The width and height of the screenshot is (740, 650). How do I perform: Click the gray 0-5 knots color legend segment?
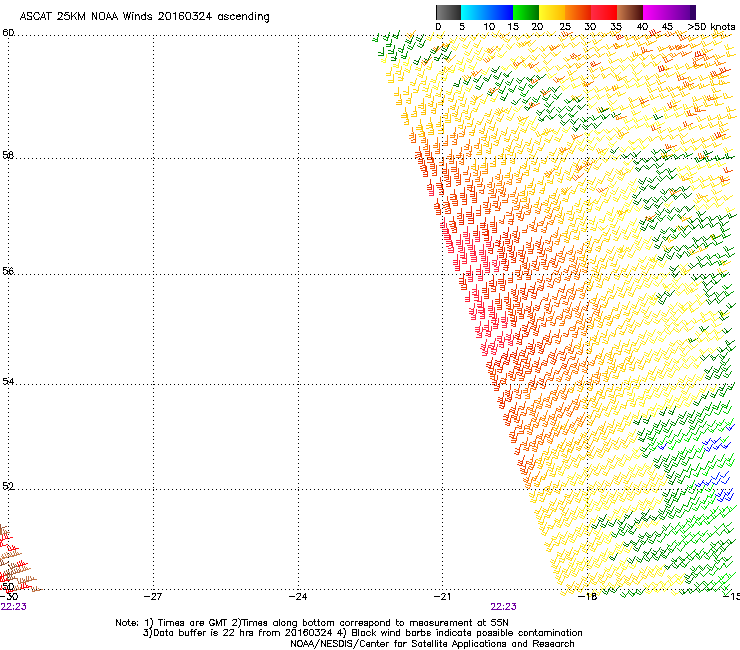tap(448, 12)
